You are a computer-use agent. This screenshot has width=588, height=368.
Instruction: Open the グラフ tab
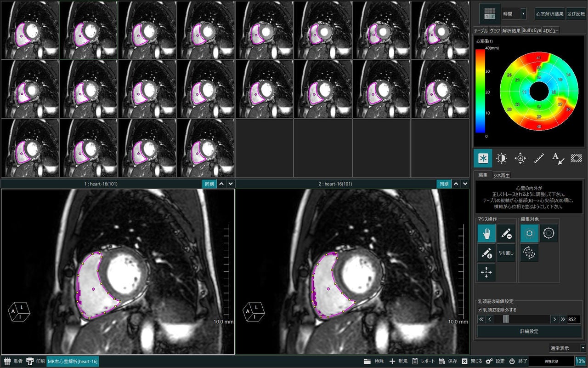(x=495, y=31)
